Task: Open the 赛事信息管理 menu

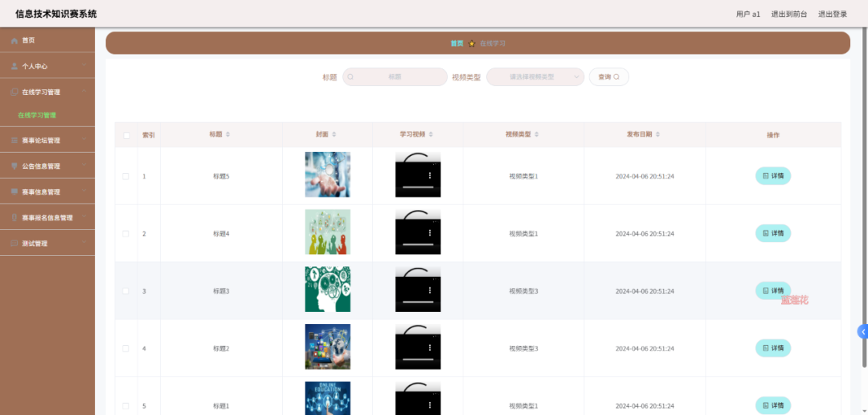Action: pyautogui.click(x=47, y=191)
